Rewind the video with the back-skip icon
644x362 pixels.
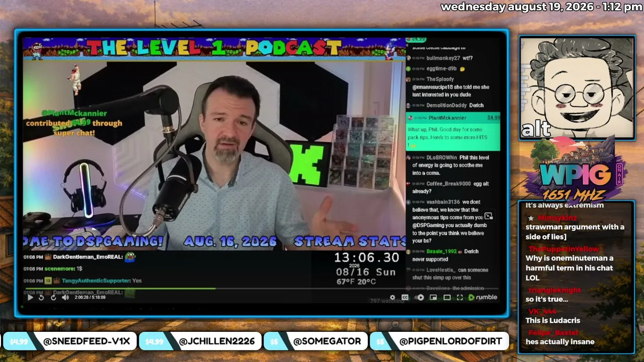[41, 297]
